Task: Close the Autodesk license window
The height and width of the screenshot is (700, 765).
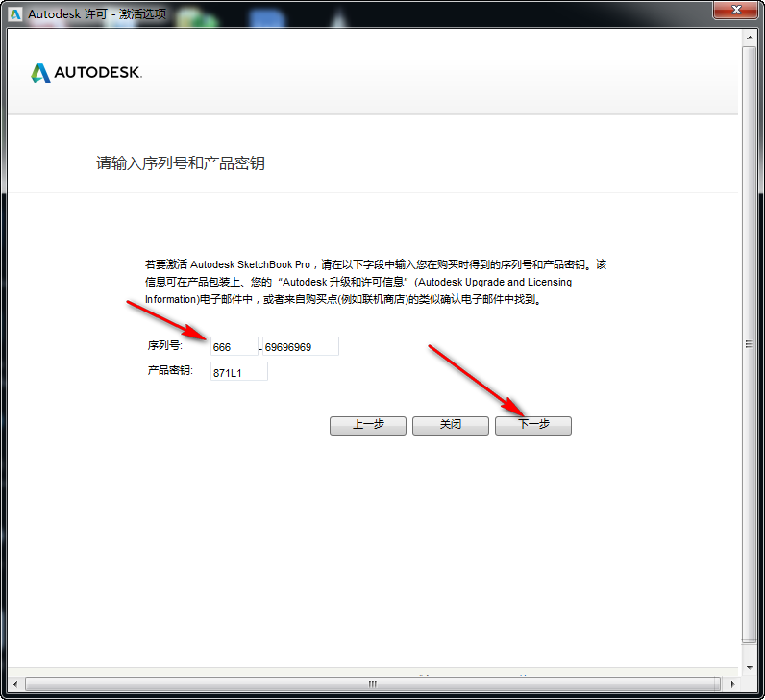Action: point(736,10)
